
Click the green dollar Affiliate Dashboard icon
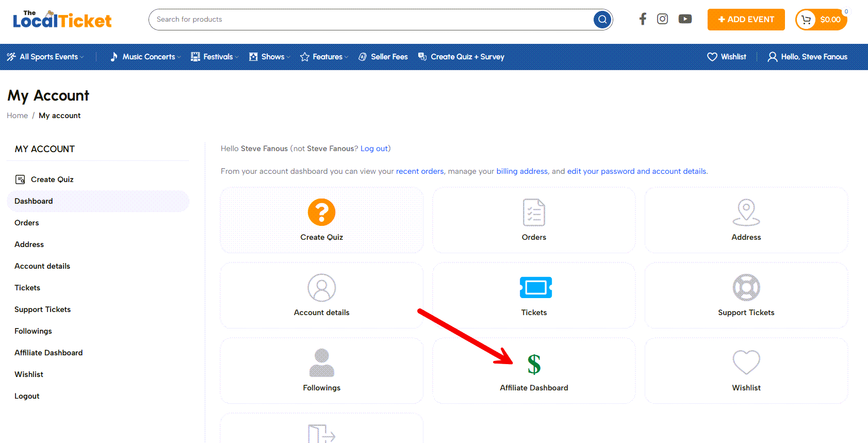pyautogui.click(x=534, y=364)
